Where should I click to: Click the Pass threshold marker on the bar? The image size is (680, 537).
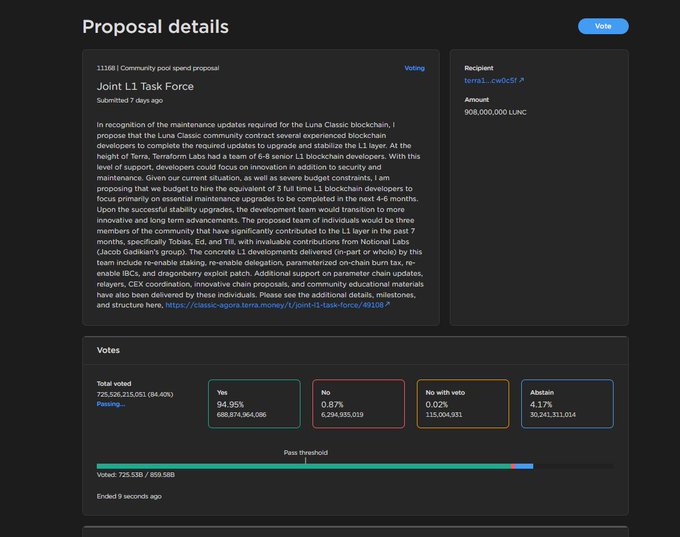305,461
